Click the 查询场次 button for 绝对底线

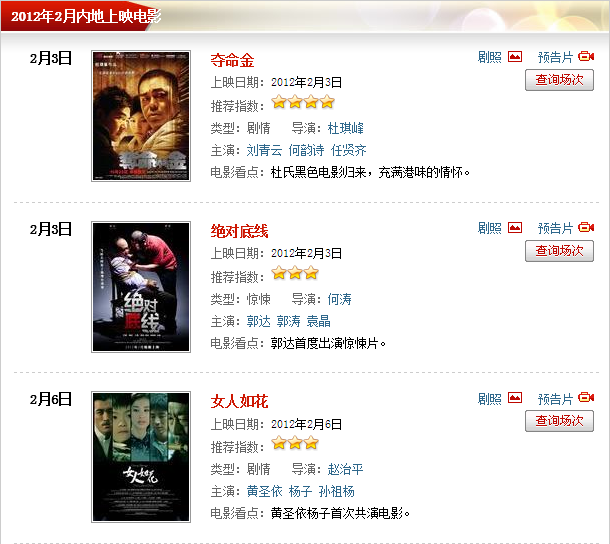tap(559, 251)
